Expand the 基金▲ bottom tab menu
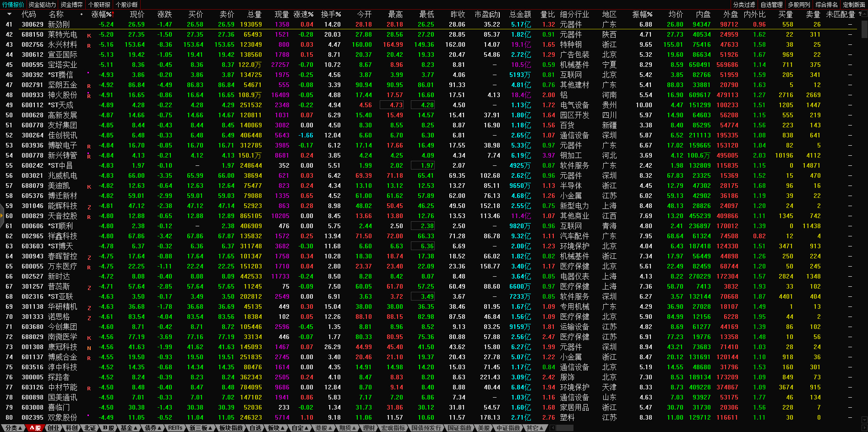Viewport: 868px width, 432px height. pos(129,428)
